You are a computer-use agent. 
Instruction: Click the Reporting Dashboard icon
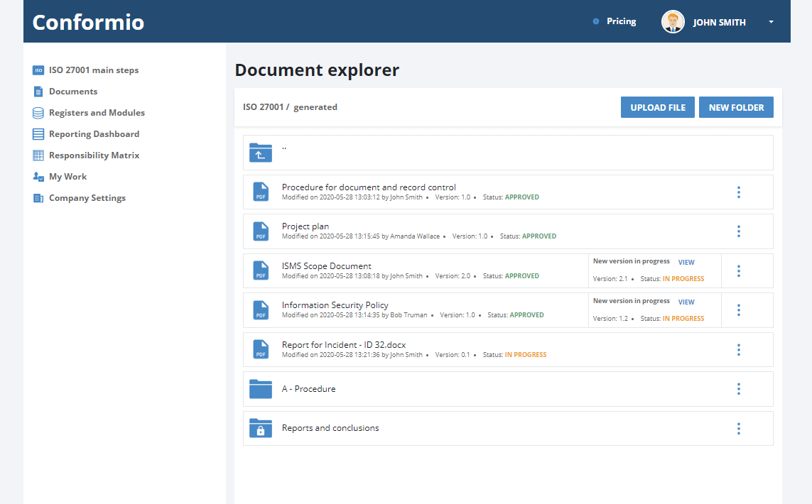pyautogui.click(x=38, y=134)
